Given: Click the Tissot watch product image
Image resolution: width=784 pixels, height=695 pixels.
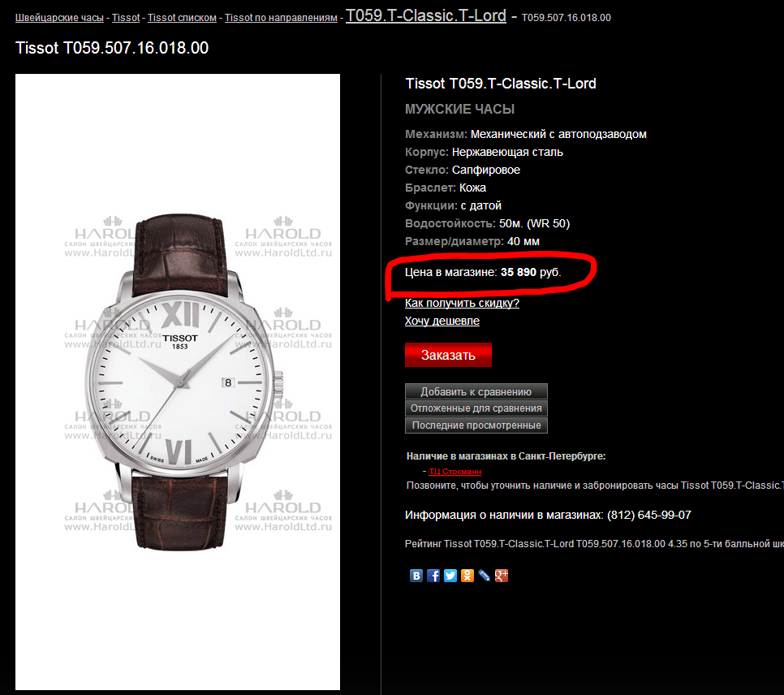Looking at the screenshot, I should tap(178, 382).
